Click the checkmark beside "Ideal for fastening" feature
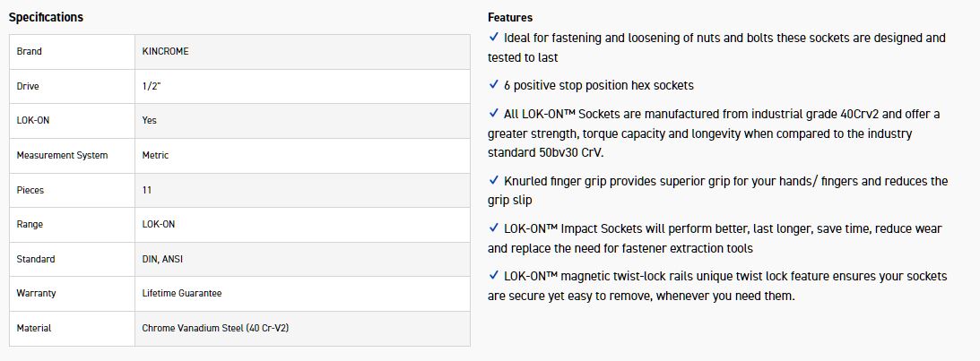Image resolution: width=980 pixels, height=361 pixels. [x=494, y=38]
